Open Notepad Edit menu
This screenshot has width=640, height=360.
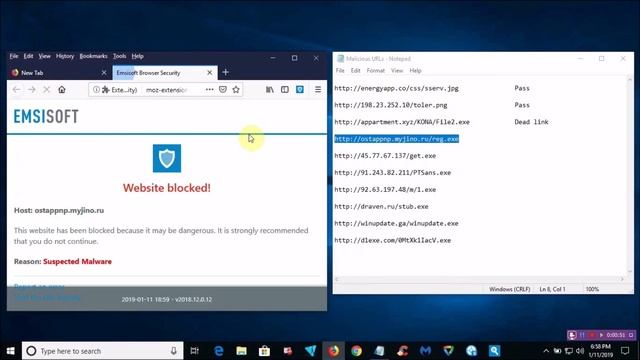[x=356, y=71]
